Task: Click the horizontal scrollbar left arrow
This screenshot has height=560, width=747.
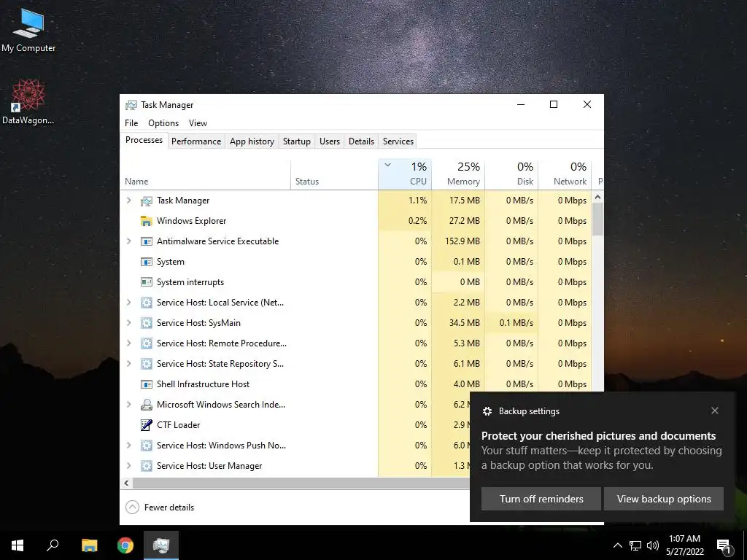Action: (x=126, y=483)
